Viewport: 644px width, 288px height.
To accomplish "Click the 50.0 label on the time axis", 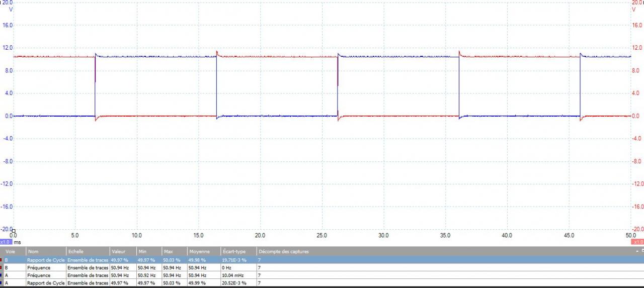I will 630,235.
